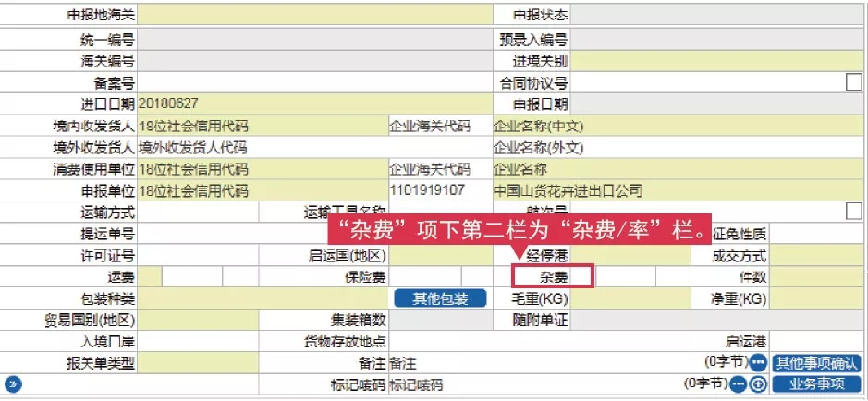868x401 pixels.
Task: Click the yellow currency box beside 运费
Action: click(150, 276)
